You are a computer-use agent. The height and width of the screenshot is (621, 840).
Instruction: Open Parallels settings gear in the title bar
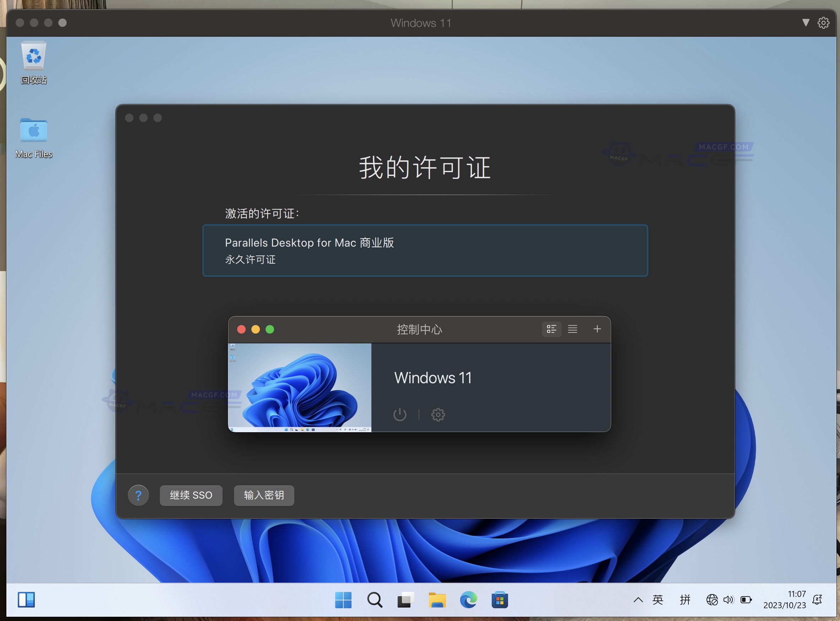point(823,23)
